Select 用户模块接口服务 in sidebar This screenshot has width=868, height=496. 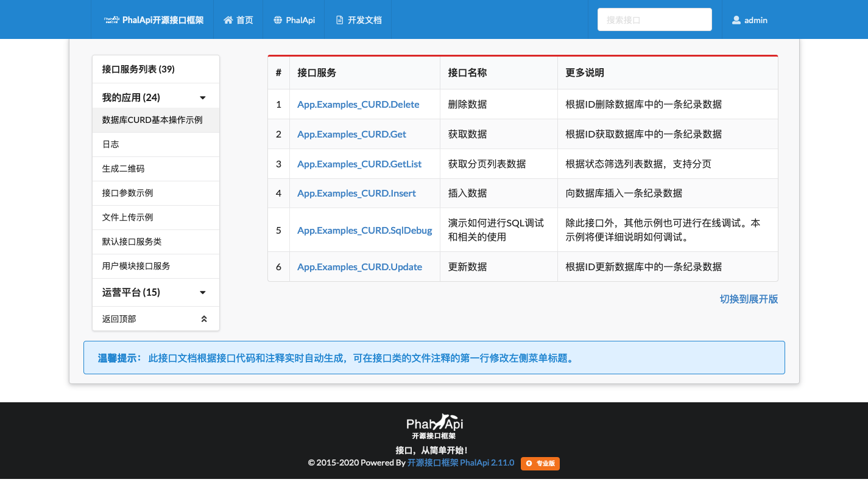pos(156,266)
